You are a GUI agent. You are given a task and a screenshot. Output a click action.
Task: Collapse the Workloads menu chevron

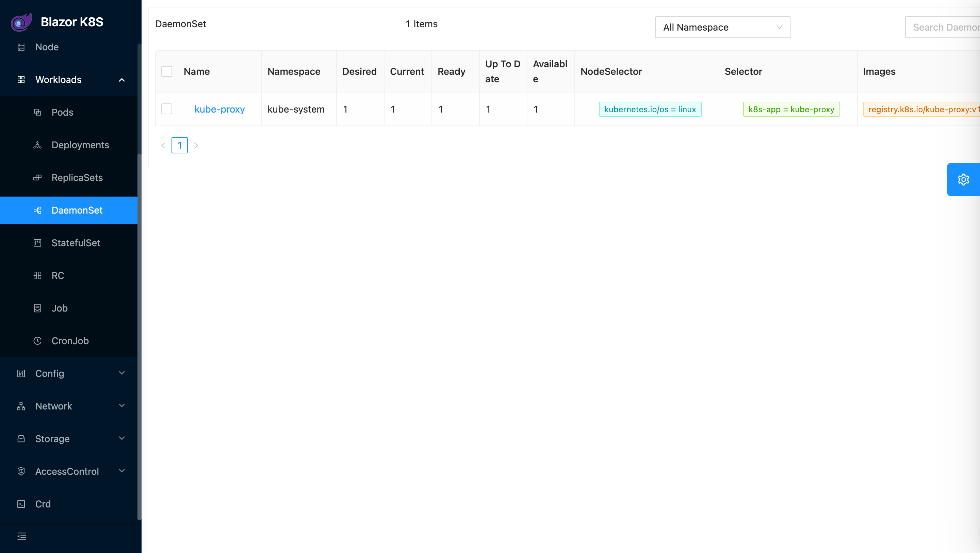click(x=122, y=80)
